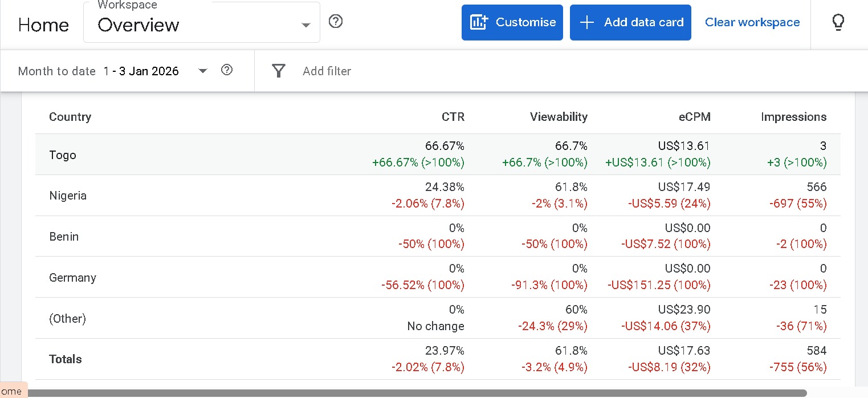
Task: Click the eCPM column header
Action: coord(695,117)
